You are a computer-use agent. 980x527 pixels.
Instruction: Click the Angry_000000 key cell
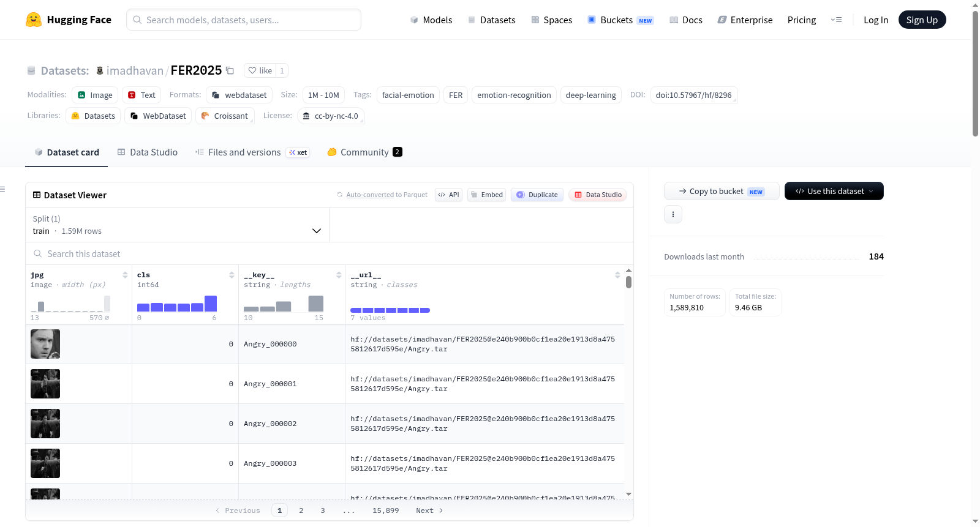click(292, 344)
